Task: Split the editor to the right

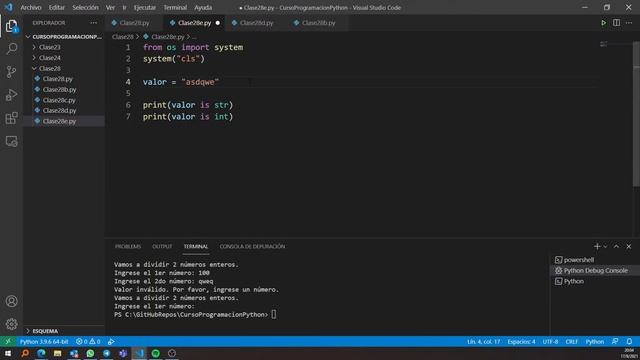Action: pos(616,23)
